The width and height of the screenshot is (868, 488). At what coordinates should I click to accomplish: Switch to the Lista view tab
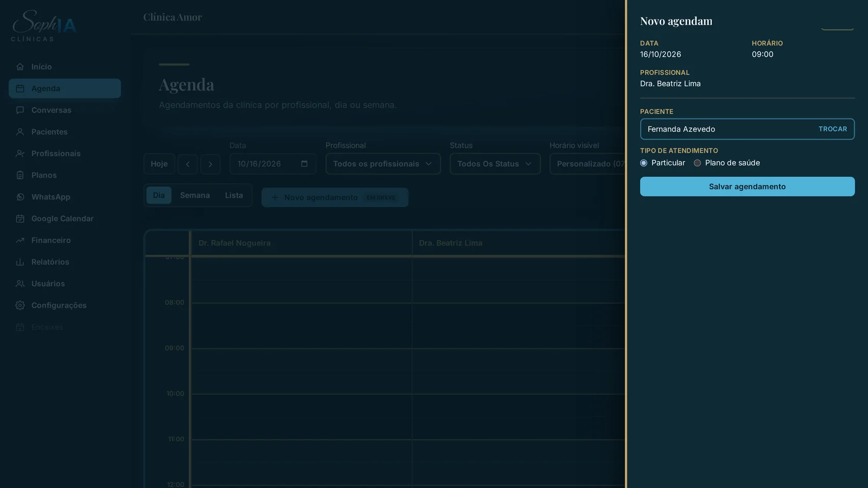click(x=234, y=196)
